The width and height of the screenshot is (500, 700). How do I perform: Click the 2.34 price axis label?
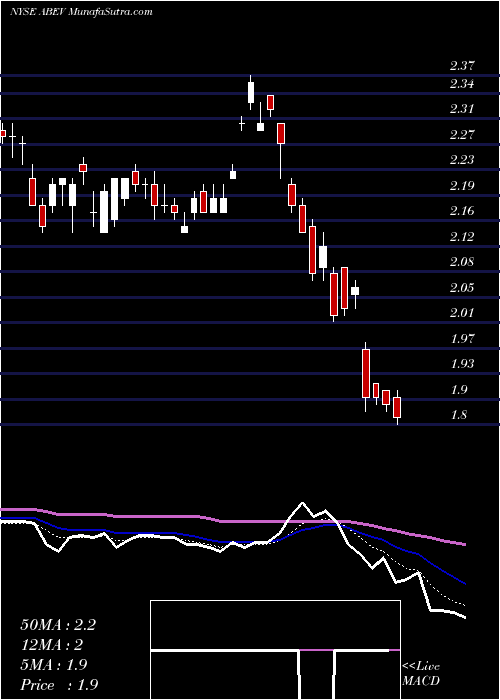(462, 83)
